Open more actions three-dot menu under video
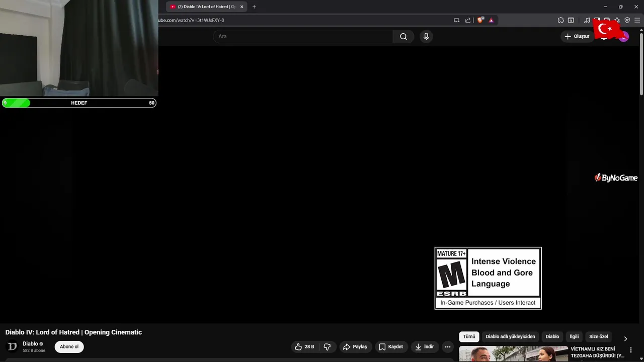 point(448,347)
